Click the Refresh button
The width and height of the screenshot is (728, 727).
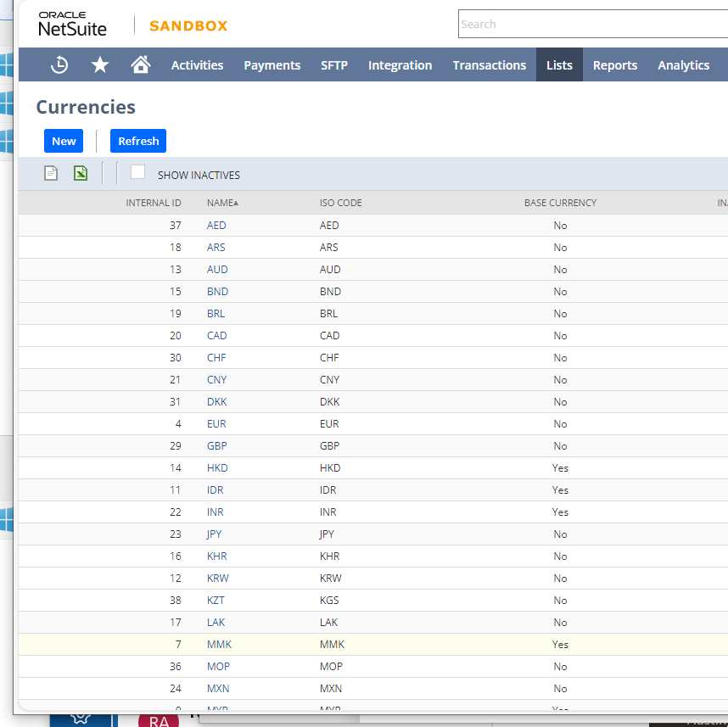click(138, 141)
